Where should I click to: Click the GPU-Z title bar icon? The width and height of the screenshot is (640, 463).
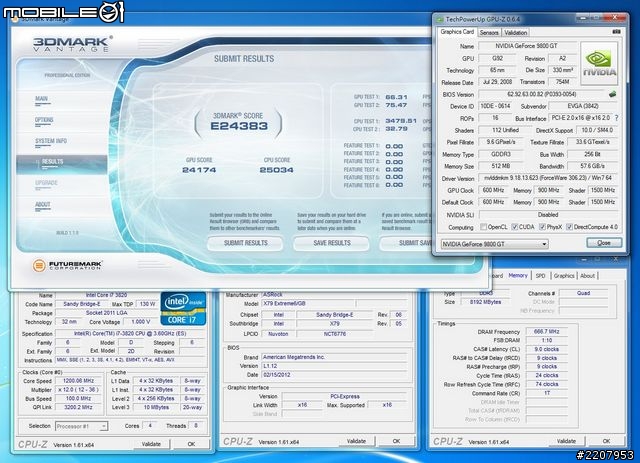(440, 19)
